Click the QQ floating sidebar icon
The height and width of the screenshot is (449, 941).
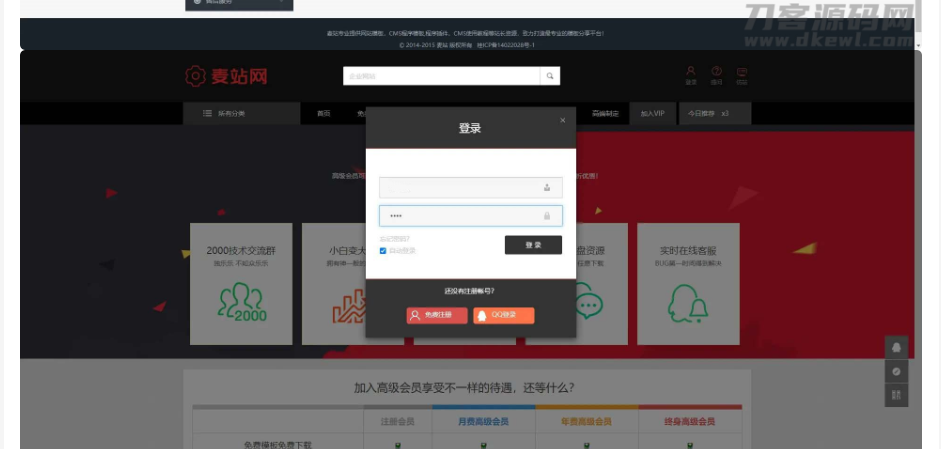point(896,348)
